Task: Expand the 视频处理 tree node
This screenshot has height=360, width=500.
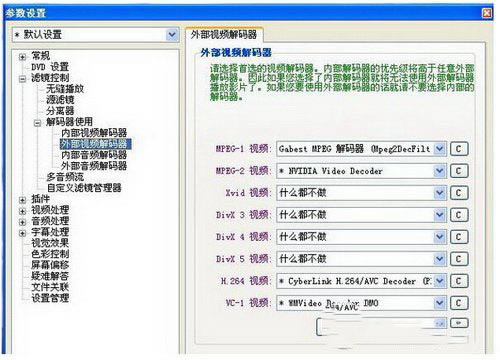Action: pos(22,211)
